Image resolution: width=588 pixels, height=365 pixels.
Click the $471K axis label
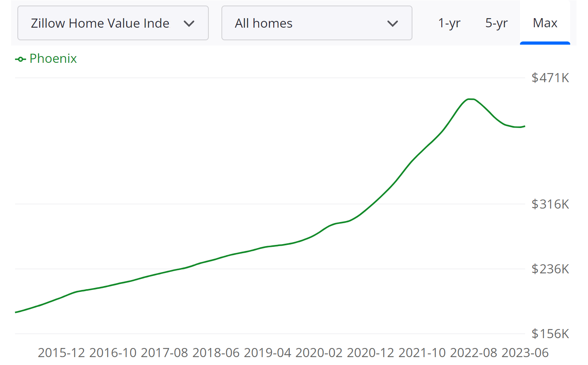[550, 78]
